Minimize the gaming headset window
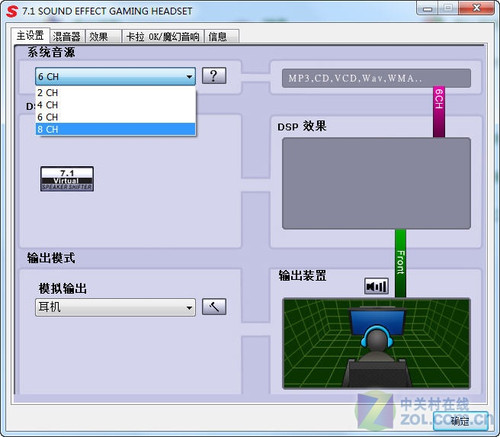The width and height of the screenshot is (500, 437). click(x=428, y=8)
